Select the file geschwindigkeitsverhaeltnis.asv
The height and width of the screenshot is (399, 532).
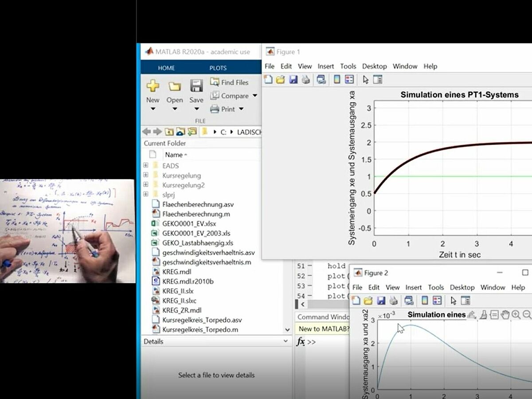pos(208,253)
